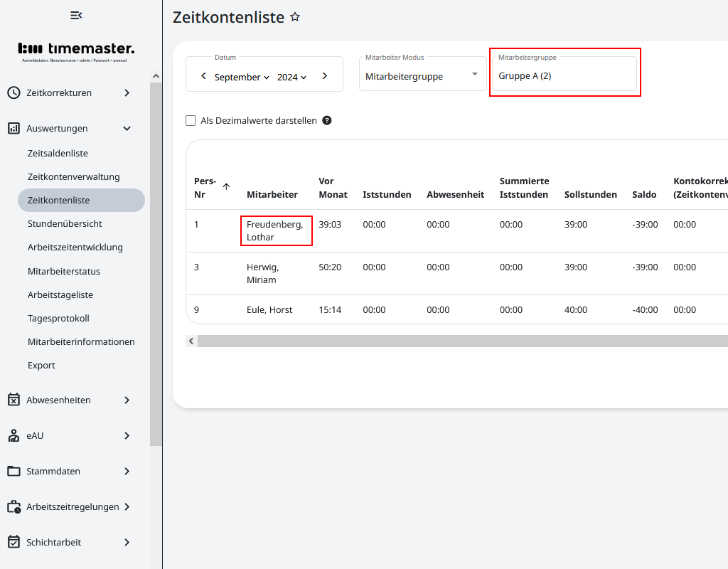Open Stundenübersicht in the sidebar

[65, 223]
